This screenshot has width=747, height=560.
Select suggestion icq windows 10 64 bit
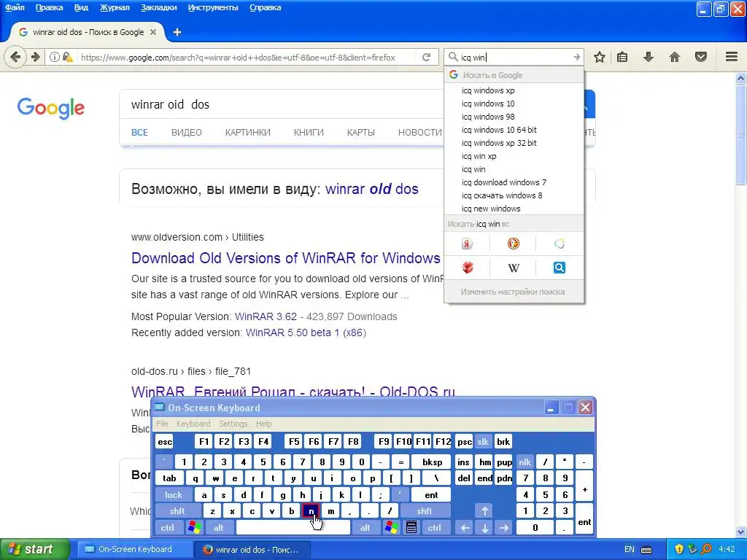(x=514, y=130)
